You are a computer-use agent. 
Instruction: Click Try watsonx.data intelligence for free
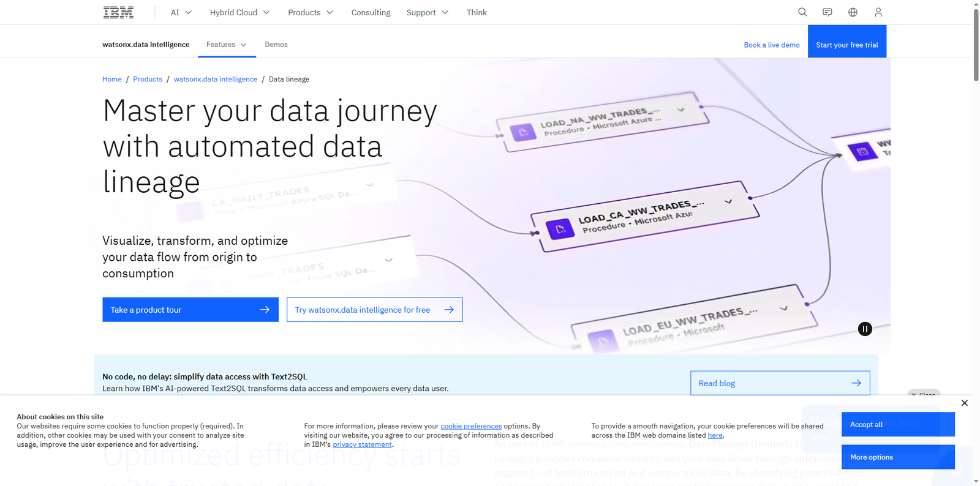[375, 310]
